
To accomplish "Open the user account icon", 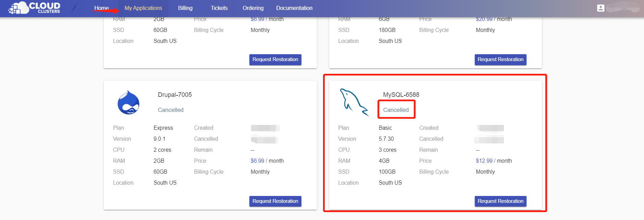I will click(600, 8).
